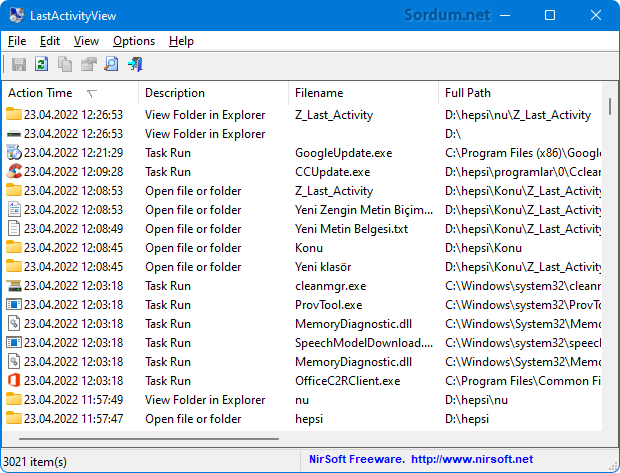Screen dimensions: 620x473
Task: Open the Help menu
Action: [x=181, y=41]
